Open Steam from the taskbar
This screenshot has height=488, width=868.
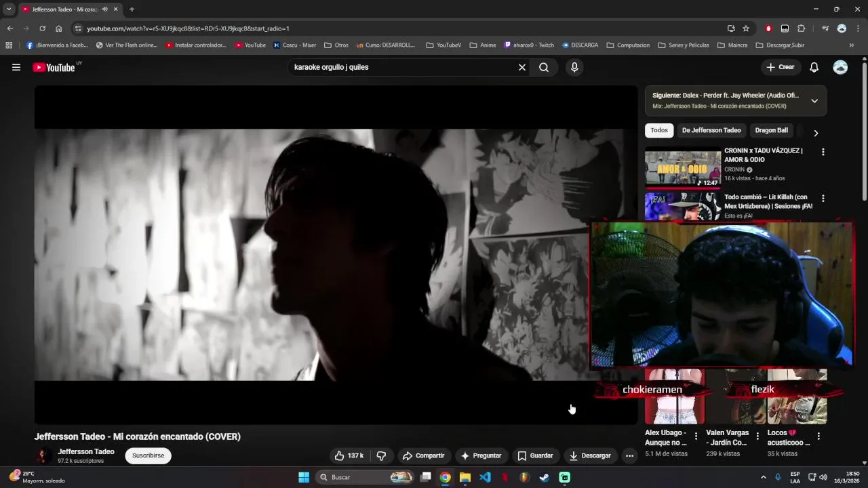coord(544,477)
